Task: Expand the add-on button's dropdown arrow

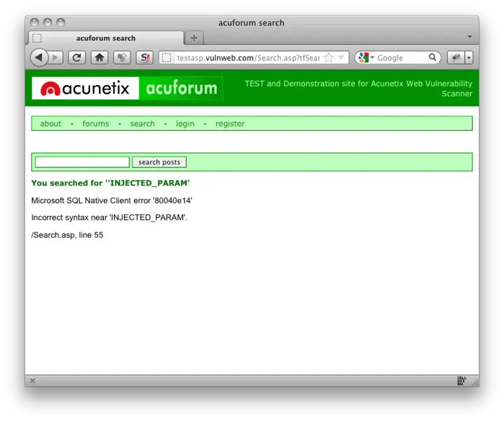Action: (x=469, y=58)
